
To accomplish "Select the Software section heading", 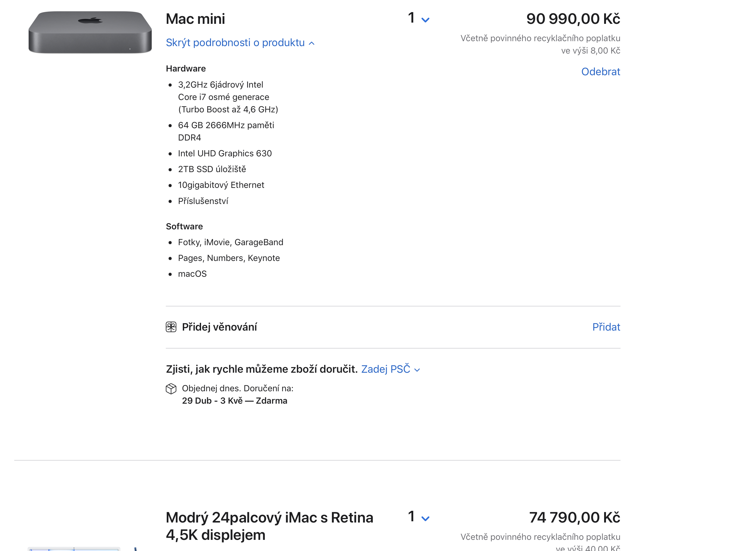I will (x=184, y=227).
